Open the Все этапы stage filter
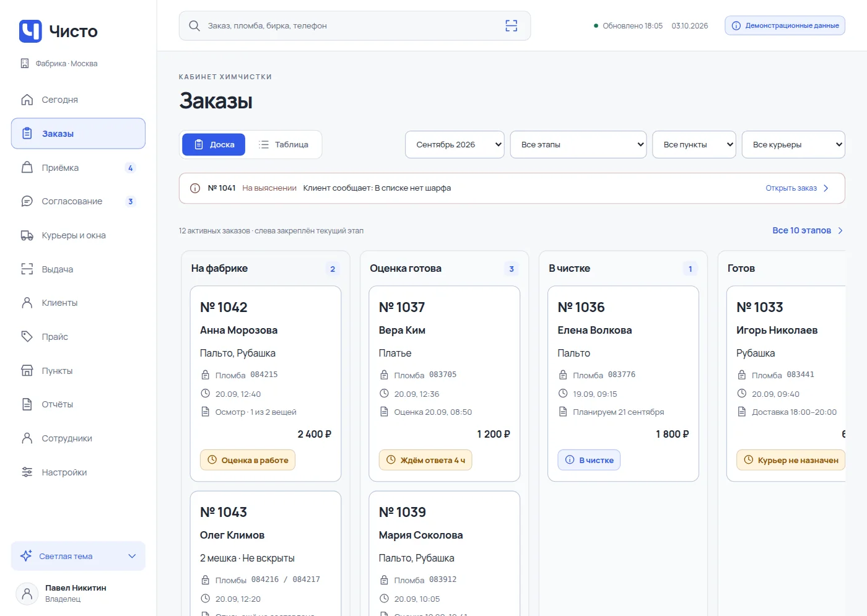The image size is (867, 616). 578,145
